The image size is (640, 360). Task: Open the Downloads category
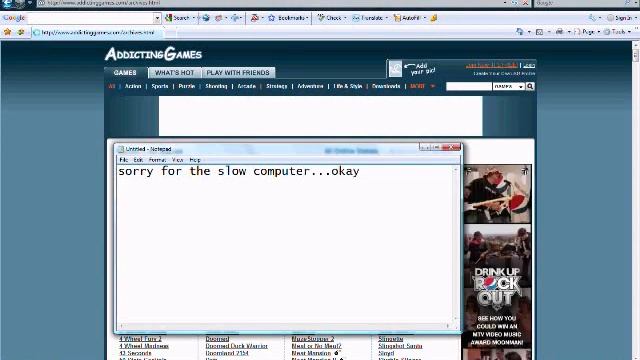click(386, 86)
